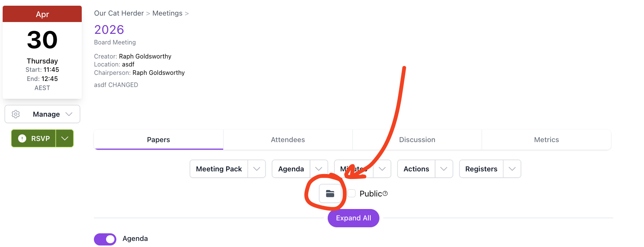Open the Actions dropdown
Image resolution: width=644 pixels, height=247 pixels.
pos(443,169)
